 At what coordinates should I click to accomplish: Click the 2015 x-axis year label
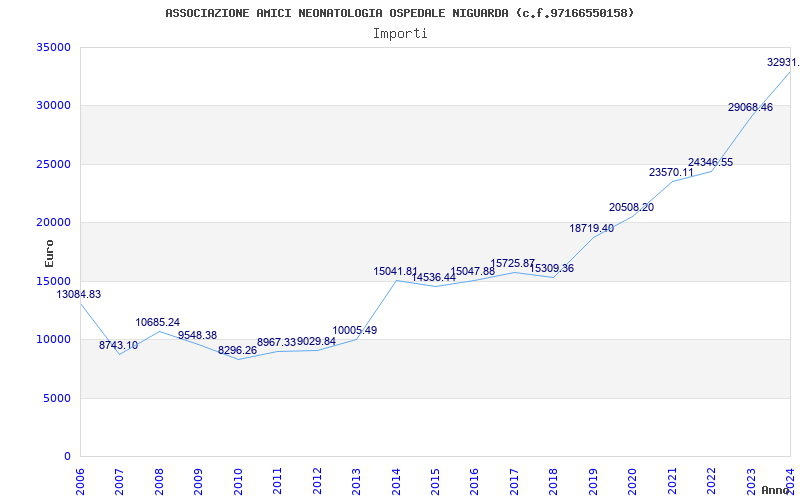[x=435, y=480]
